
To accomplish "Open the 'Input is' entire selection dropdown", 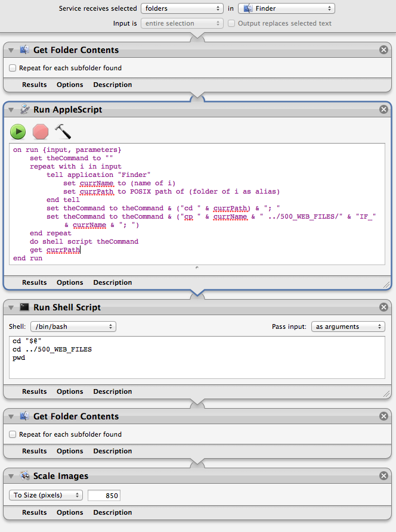I will point(182,23).
